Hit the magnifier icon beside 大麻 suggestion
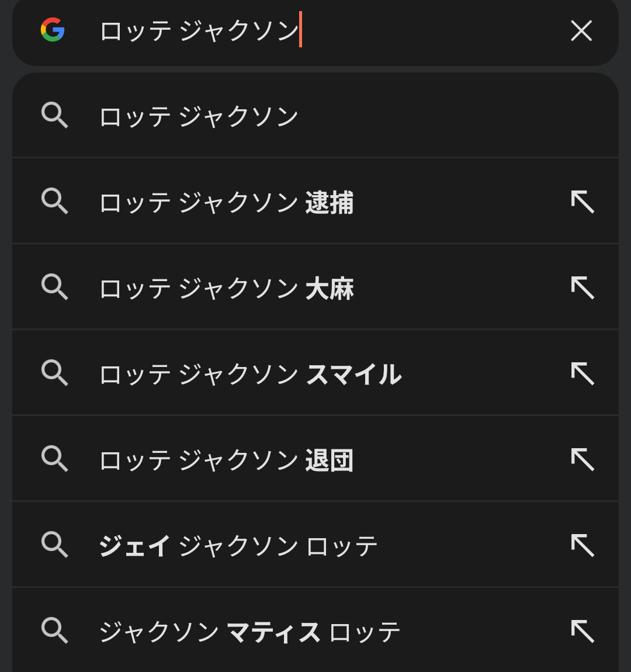 (x=55, y=287)
